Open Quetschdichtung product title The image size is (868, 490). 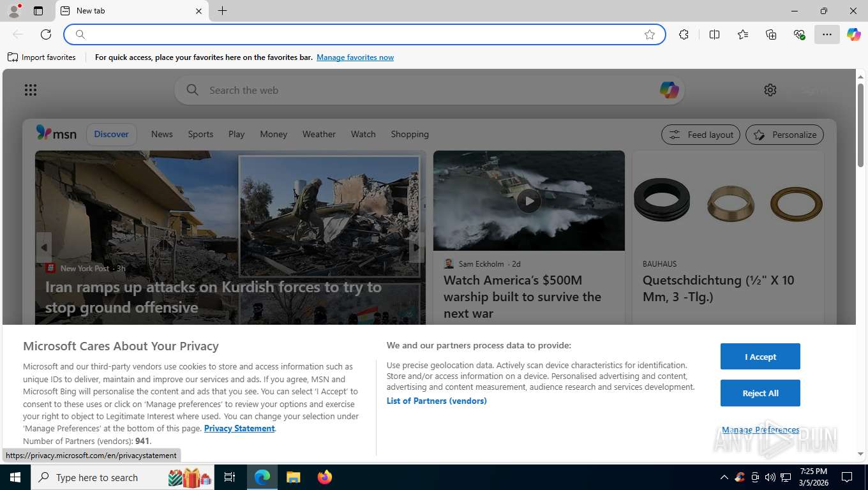point(719,288)
